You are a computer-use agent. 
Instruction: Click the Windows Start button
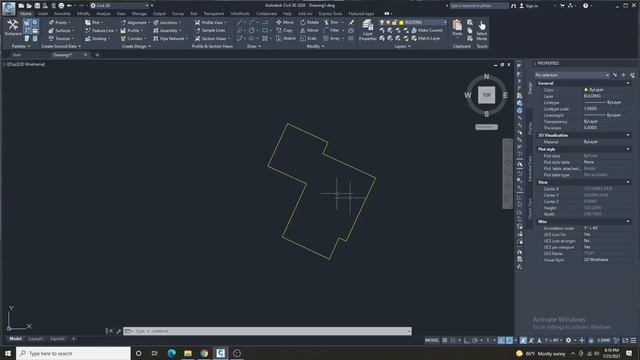pyautogui.click(x=8, y=353)
